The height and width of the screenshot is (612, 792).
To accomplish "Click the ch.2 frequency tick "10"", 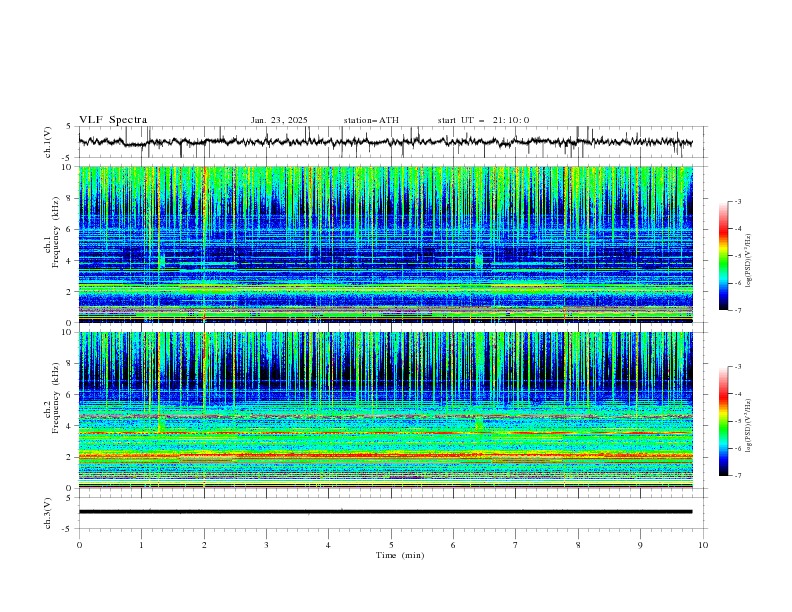I will [68, 332].
